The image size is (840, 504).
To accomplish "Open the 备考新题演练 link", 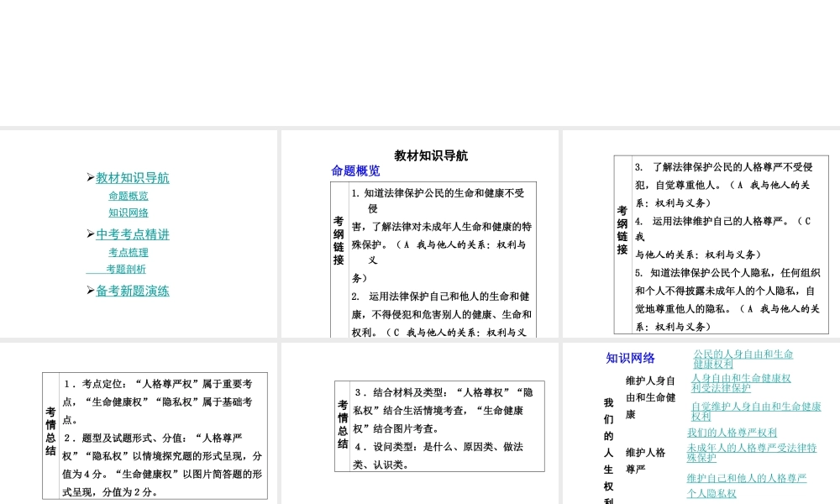I will [x=133, y=291].
